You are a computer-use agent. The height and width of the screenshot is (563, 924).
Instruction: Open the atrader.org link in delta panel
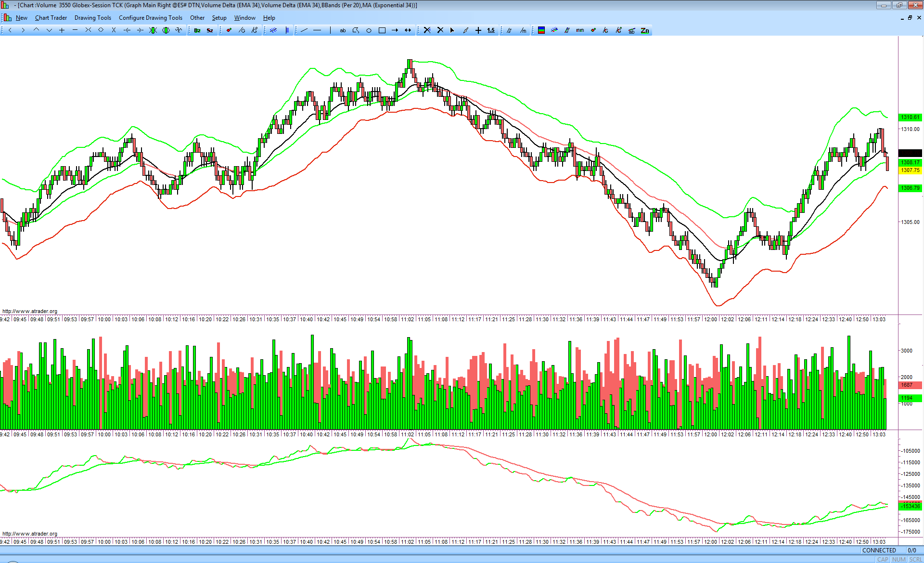coord(30,534)
